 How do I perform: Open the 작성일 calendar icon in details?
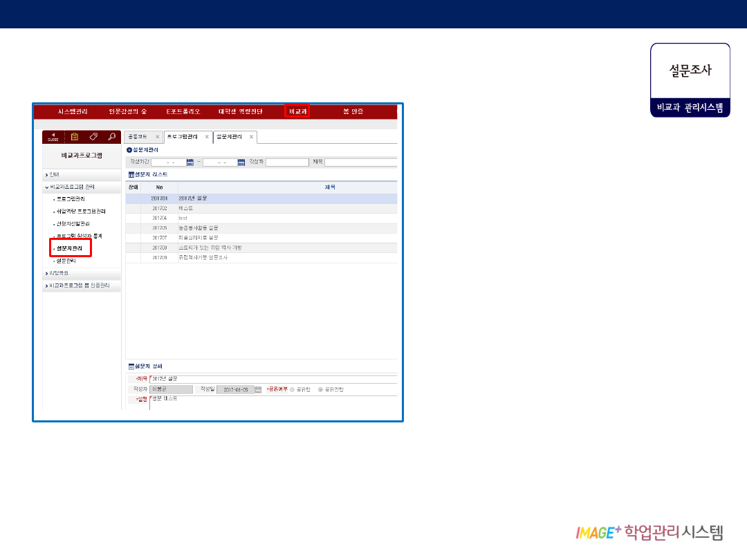pyautogui.click(x=258, y=390)
